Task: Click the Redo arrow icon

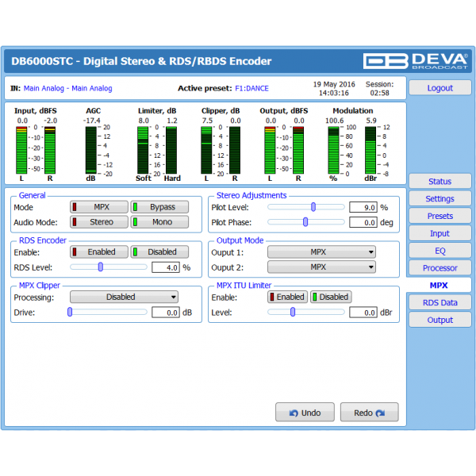Action: [380, 413]
